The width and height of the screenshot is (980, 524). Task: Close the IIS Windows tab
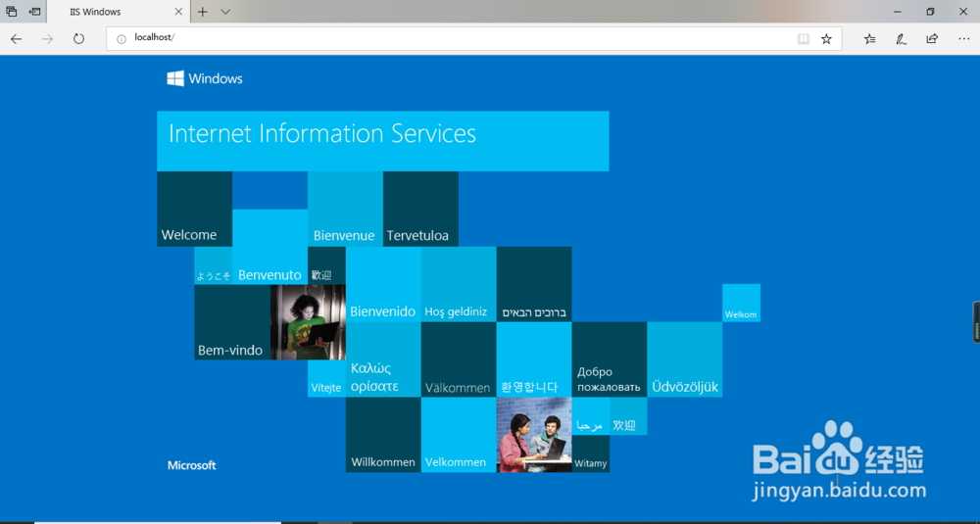[178, 11]
